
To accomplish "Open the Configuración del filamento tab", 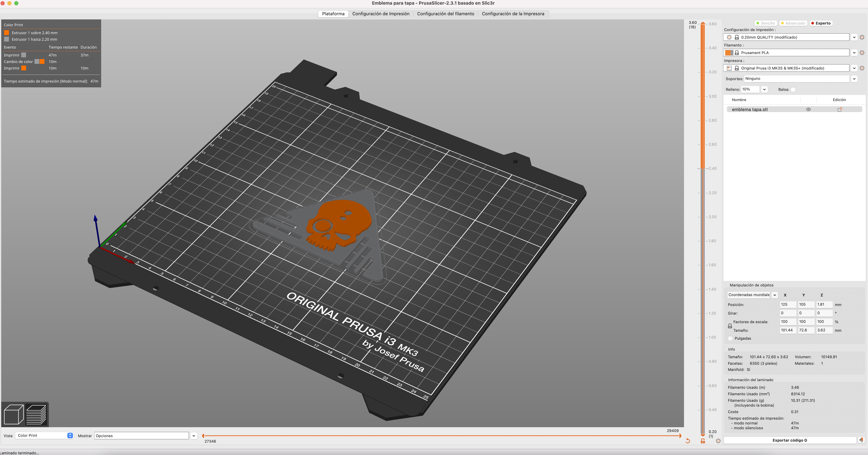I will [445, 14].
